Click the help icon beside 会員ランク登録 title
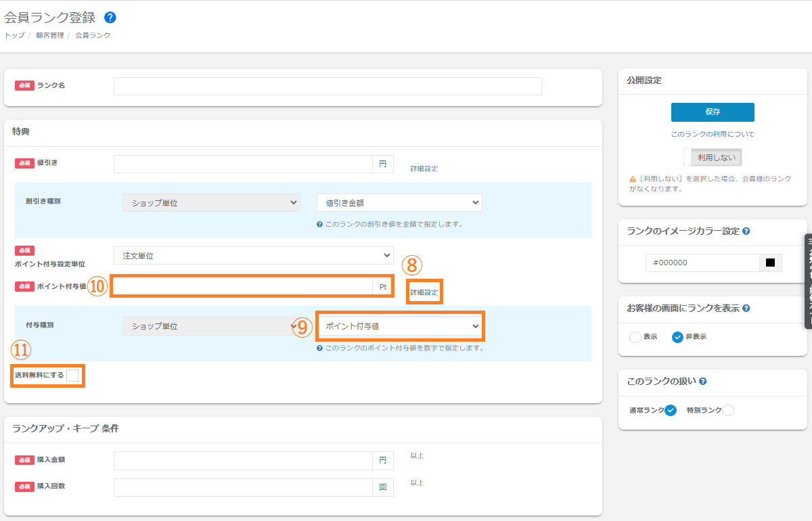This screenshot has height=521, width=812. pos(110,18)
